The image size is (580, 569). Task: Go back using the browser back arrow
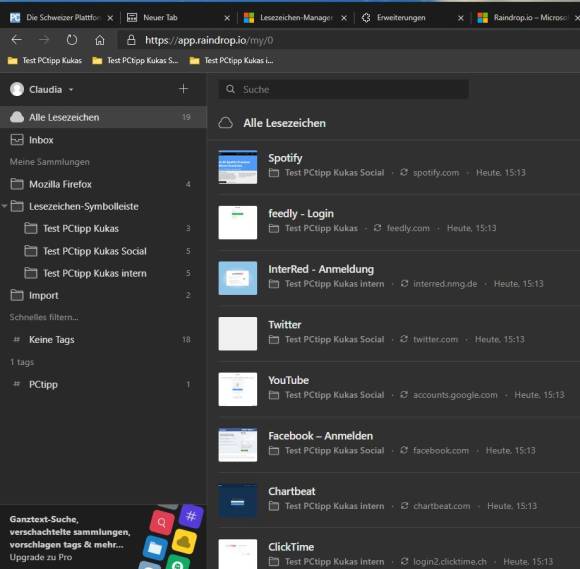pyautogui.click(x=17, y=40)
